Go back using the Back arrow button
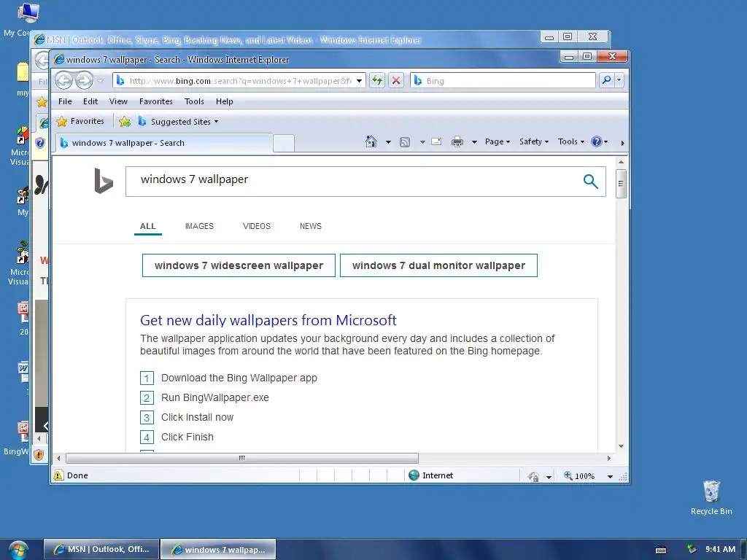The image size is (747, 560). click(63, 80)
